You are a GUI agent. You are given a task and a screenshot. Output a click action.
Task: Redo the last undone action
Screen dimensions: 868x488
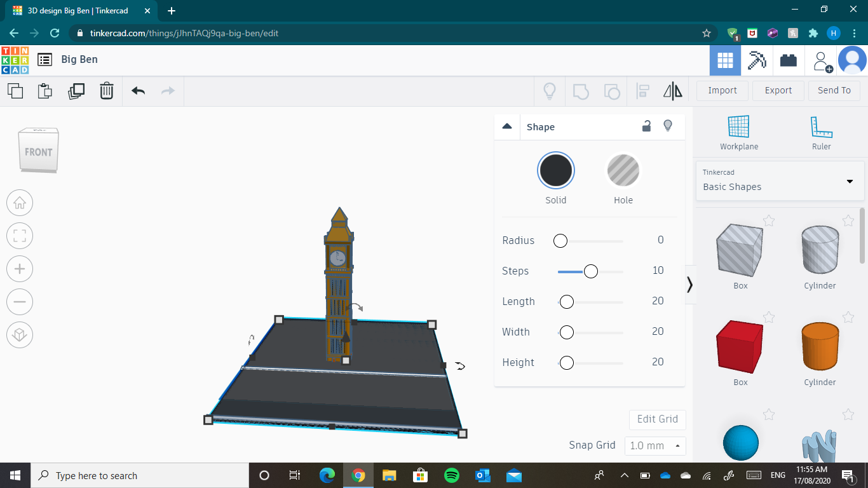(168, 91)
